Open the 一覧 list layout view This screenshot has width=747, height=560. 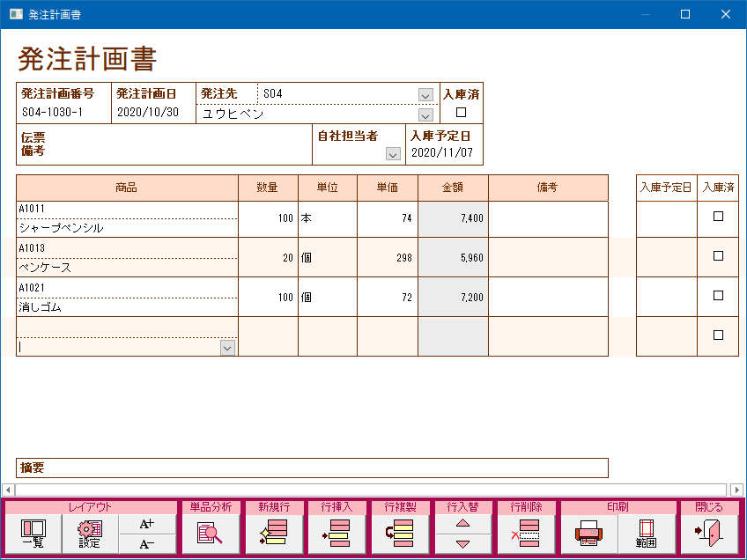(35, 534)
